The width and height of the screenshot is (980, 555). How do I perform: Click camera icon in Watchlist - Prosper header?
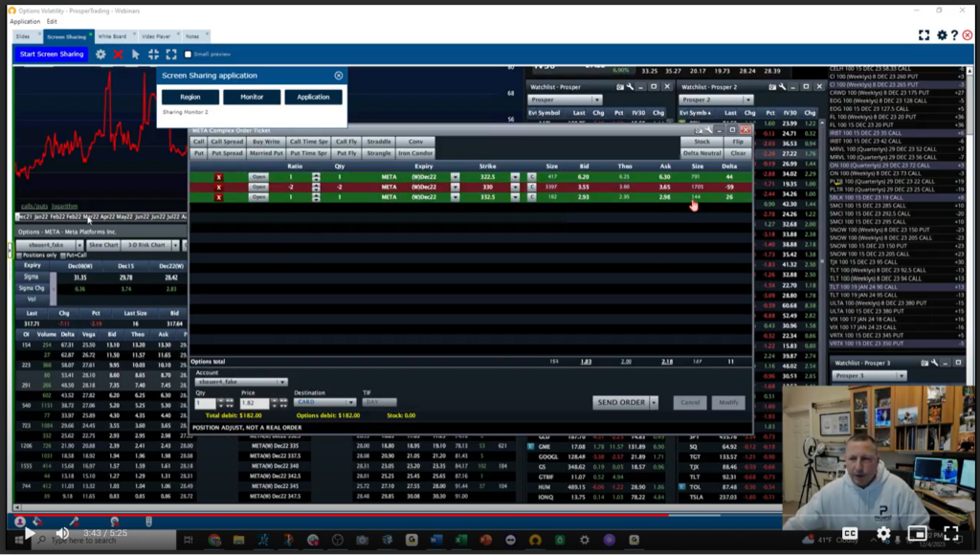point(619,87)
